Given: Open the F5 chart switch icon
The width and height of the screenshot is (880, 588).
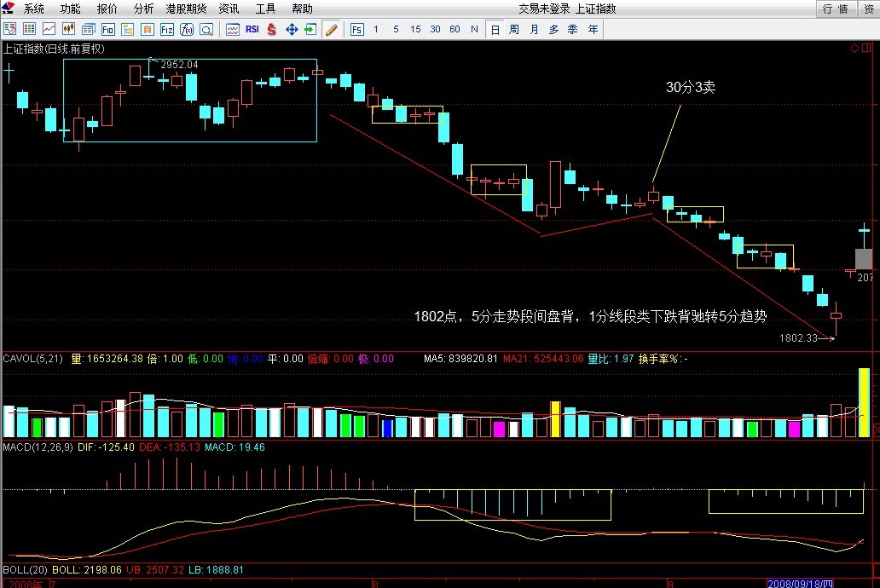Looking at the screenshot, I should (356, 29).
